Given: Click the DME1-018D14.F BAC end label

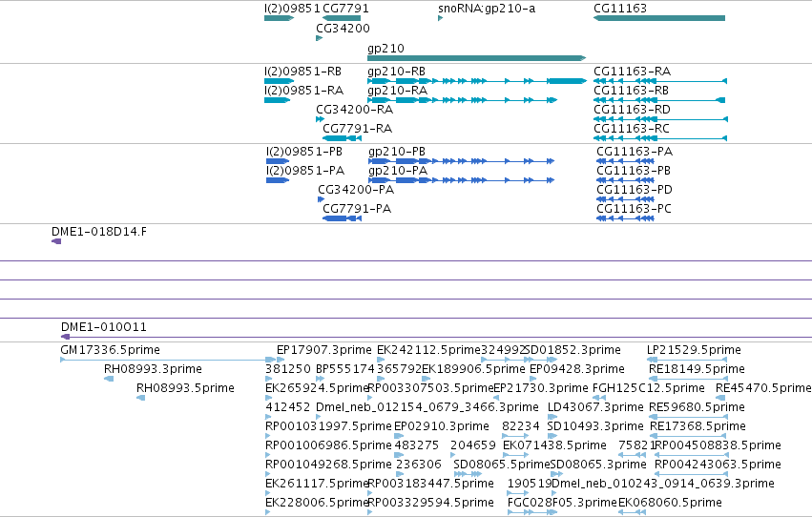Looking at the screenshot, I should 99,232.
